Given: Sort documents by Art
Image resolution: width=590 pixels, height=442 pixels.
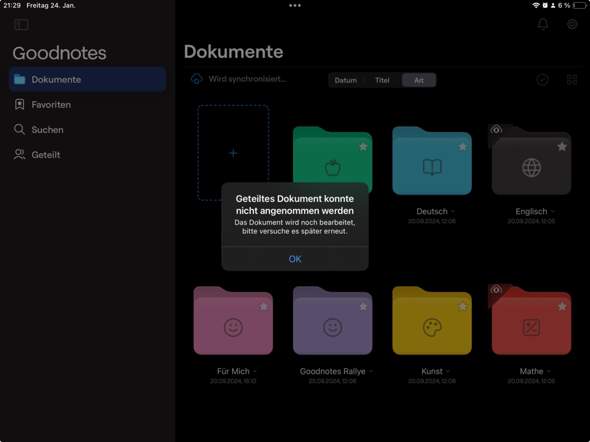Looking at the screenshot, I should 419,80.
